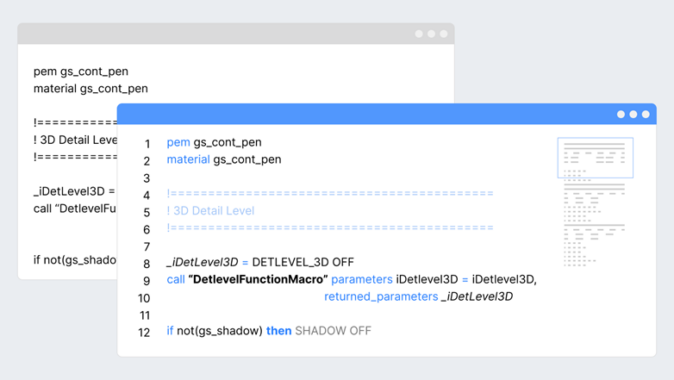This screenshot has width=674, height=380.
Task: Click "pem gs_cont_pen" in back window
Action: [x=81, y=71]
